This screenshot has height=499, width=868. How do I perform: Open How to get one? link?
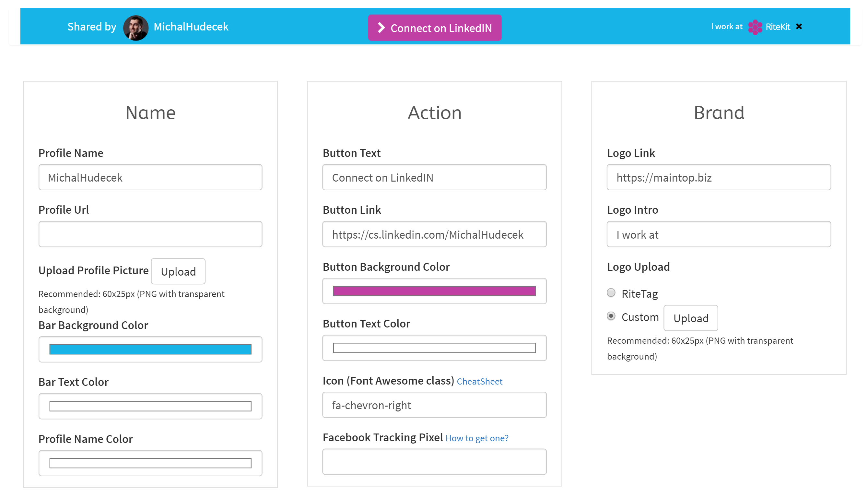point(477,438)
